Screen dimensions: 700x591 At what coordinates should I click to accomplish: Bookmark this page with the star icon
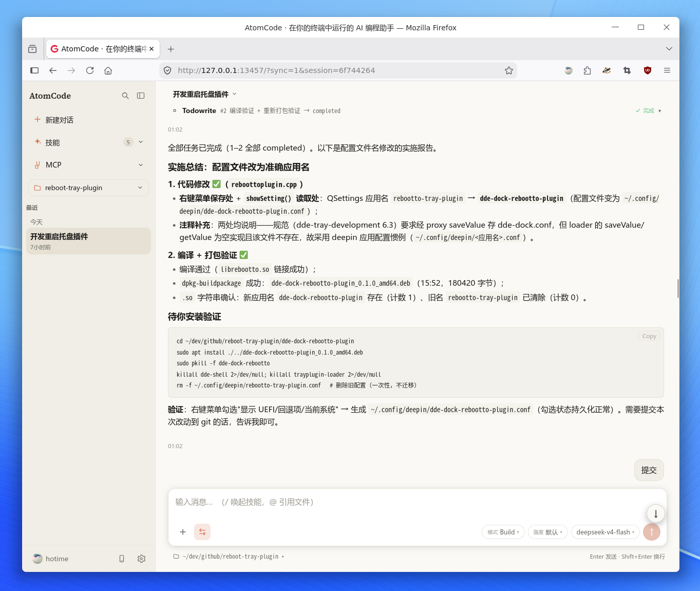pos(509,70)
